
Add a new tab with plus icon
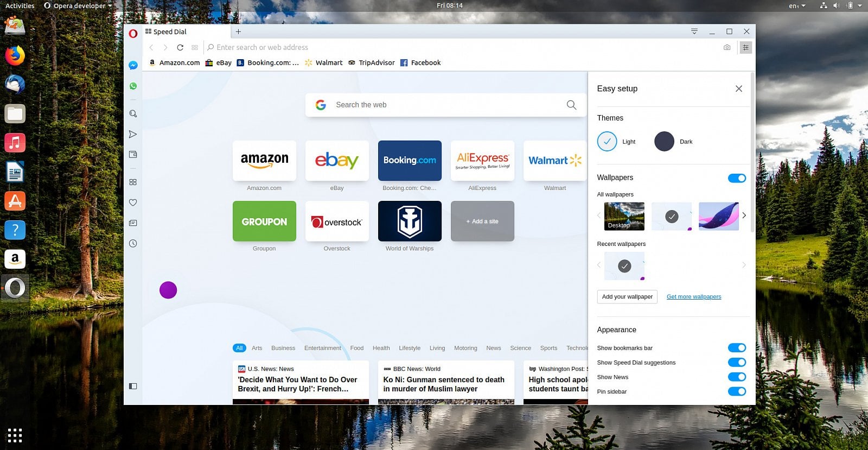point(238,31)
